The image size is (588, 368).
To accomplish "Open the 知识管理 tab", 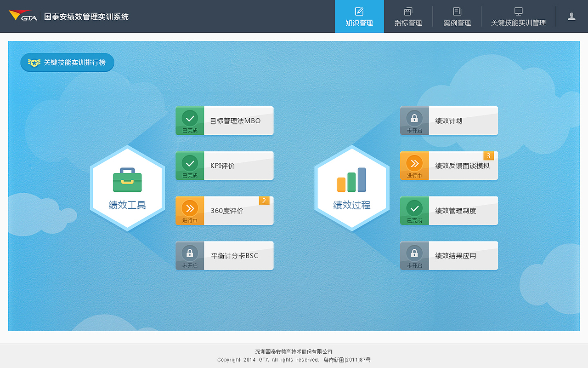I will pyautogui.click(x=359, y=16).
